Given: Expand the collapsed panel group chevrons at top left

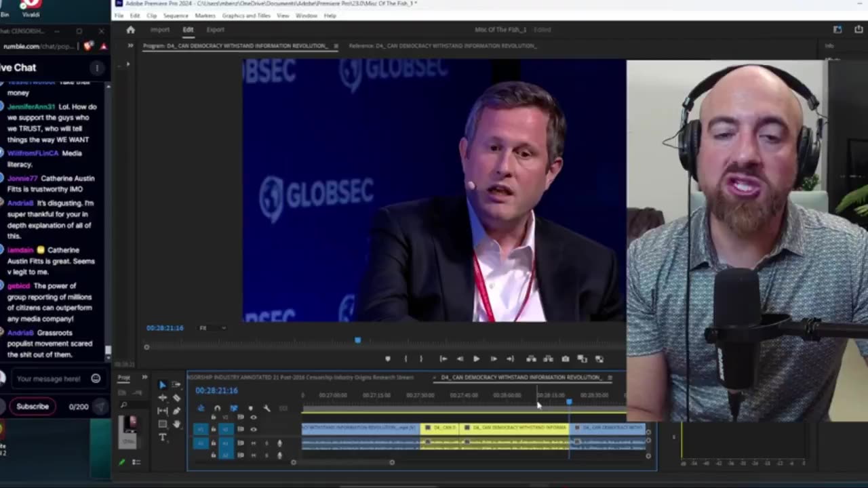Looking at the screenshot, I should (130, 46).
